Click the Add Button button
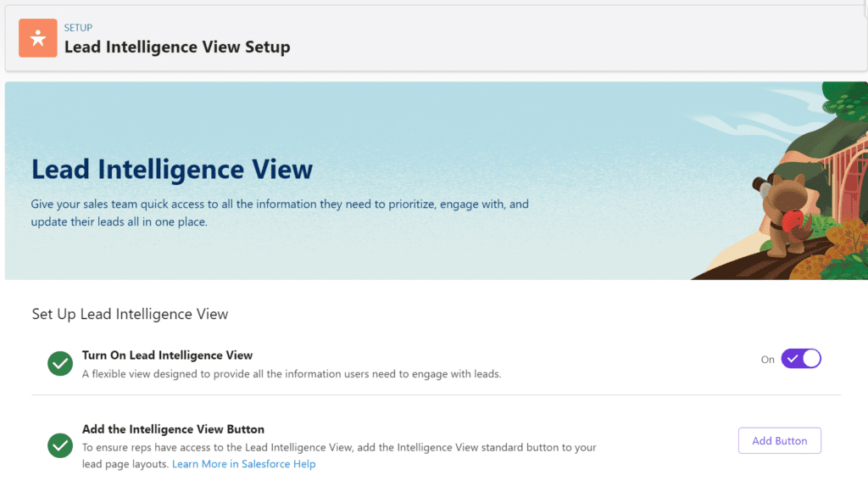 [x=780, y=440]
